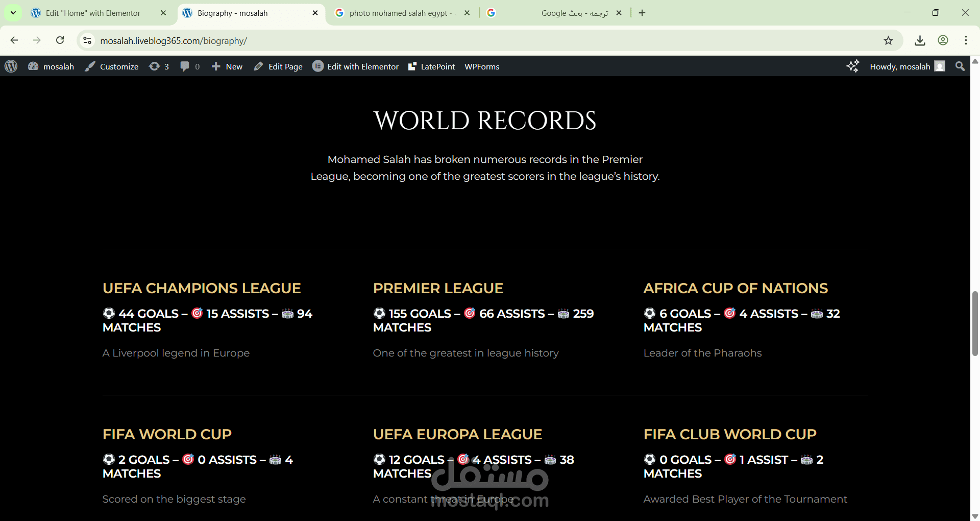Screen dimensions: 980x521
Task: Select UEFA CHAMPIONS LEAGUE heading
Action: [x=202, y=288]
